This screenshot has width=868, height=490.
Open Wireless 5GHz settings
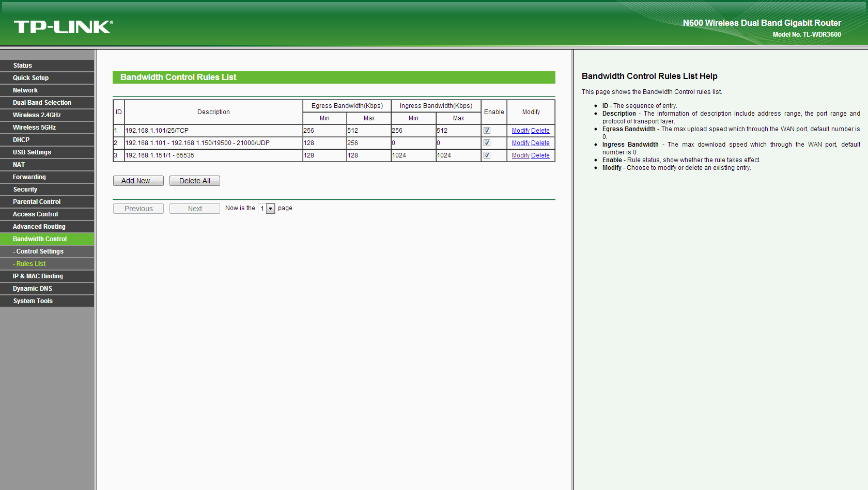47,128
